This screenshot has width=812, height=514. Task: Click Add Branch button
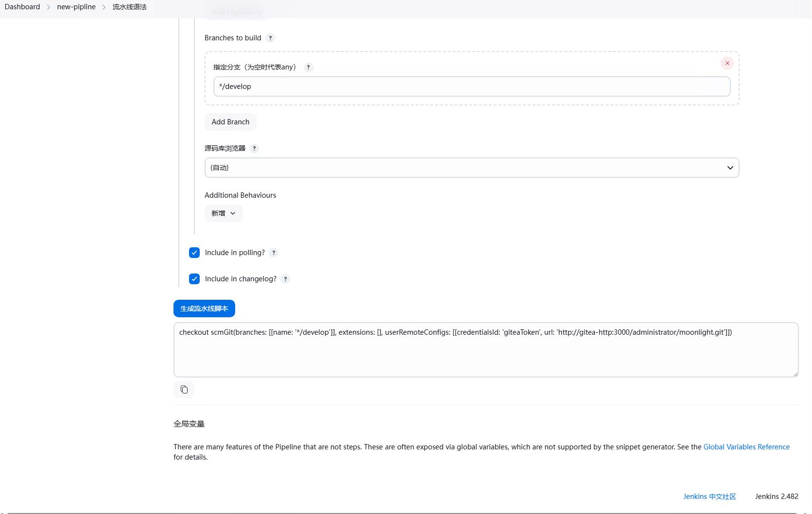point(230,122)
